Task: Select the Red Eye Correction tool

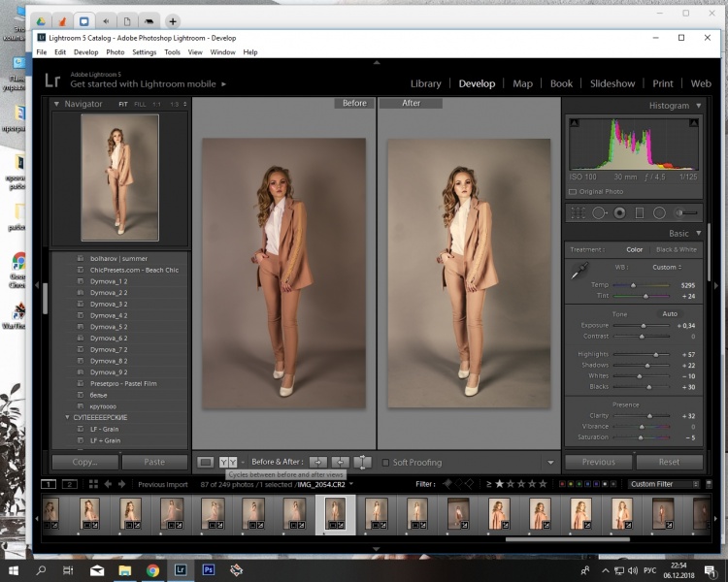Action: pyautogui.click(x=619, y=213)
